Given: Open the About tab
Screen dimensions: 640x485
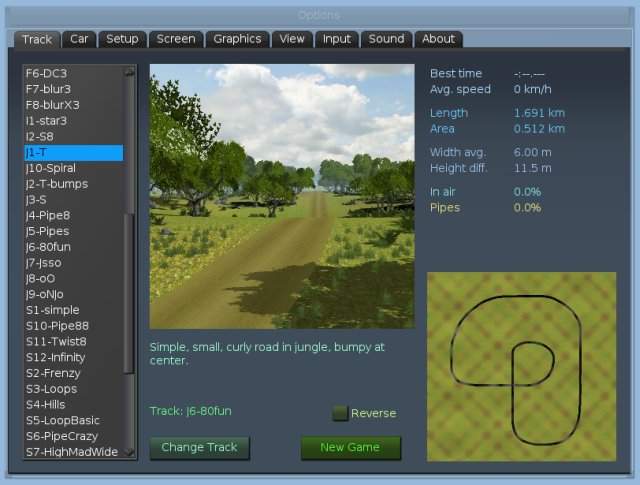Looking at the screenshot, I should pyautogui.click(x=438, y=39).
